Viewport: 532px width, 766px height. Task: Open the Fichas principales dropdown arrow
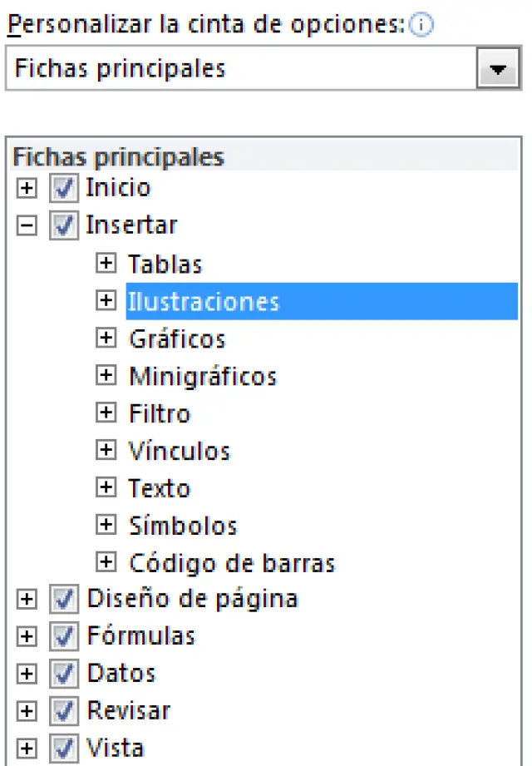click(x=498, y=70)
